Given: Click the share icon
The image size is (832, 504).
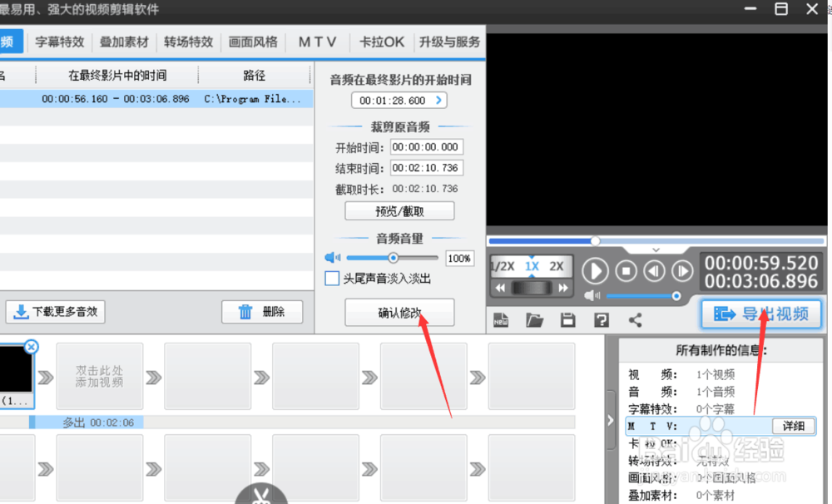Looking at the screenshot, I should pos(635,320).
